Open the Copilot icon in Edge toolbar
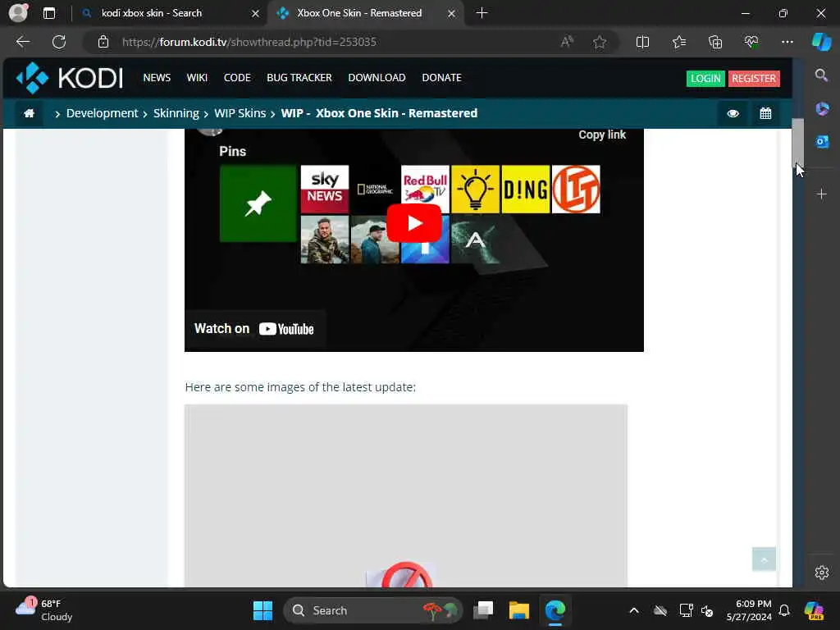Viewport: 840px width, 630px height. (821, 42)
